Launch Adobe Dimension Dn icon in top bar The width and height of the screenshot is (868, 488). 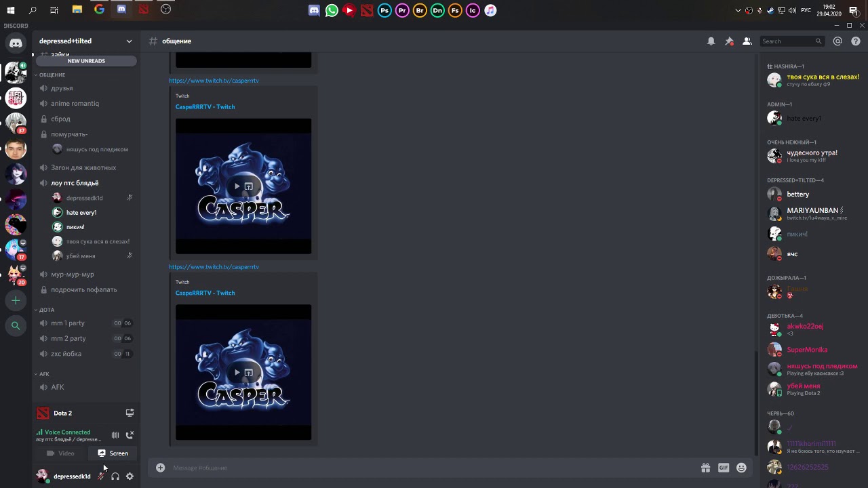click(437, 10)
